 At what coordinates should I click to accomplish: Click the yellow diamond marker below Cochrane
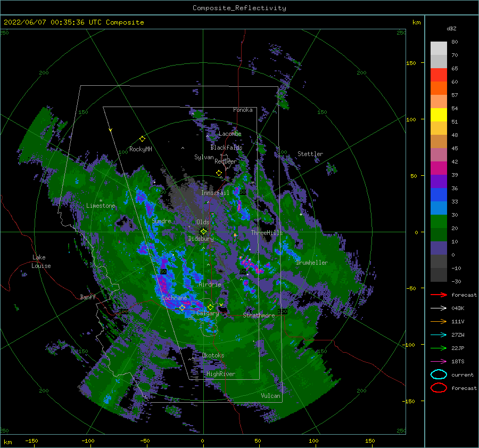click(182, 307)
